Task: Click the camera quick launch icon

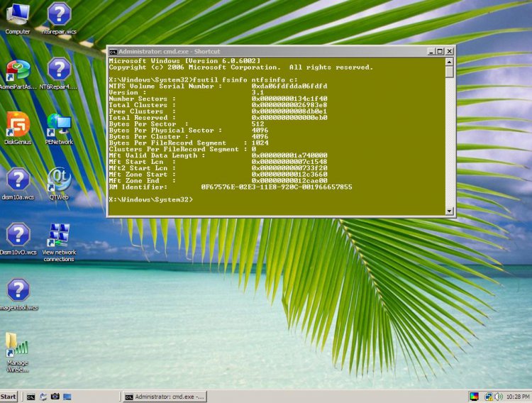Action: coord(55,396)
